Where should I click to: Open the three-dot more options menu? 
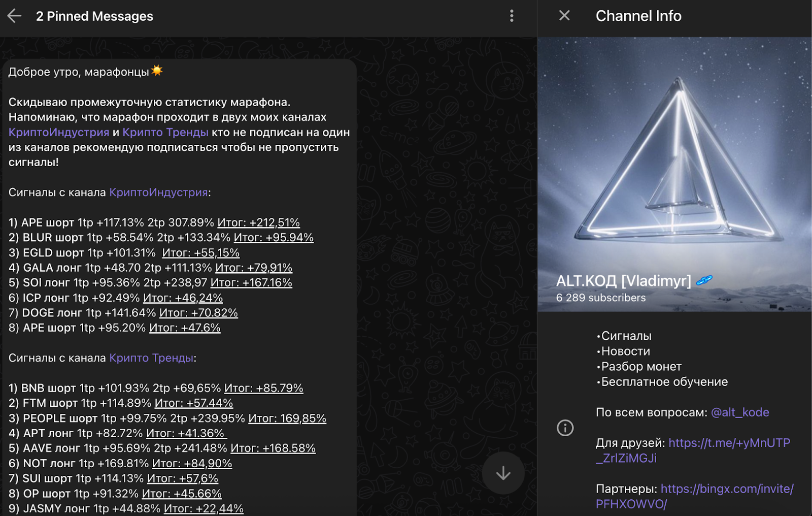point(512,16)
